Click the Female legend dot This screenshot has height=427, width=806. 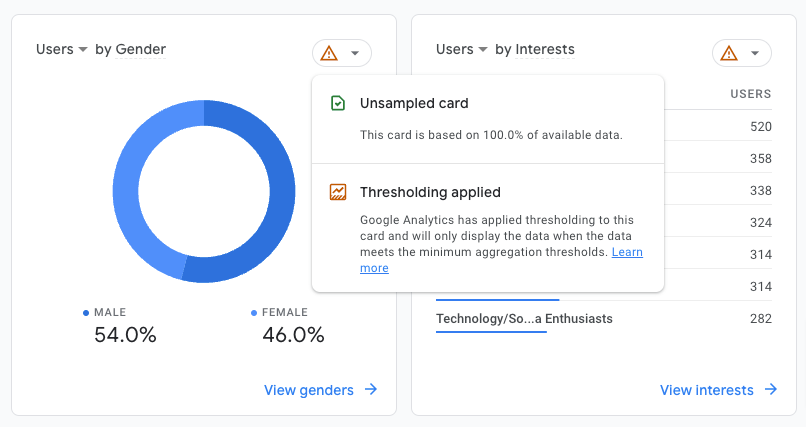254,313
